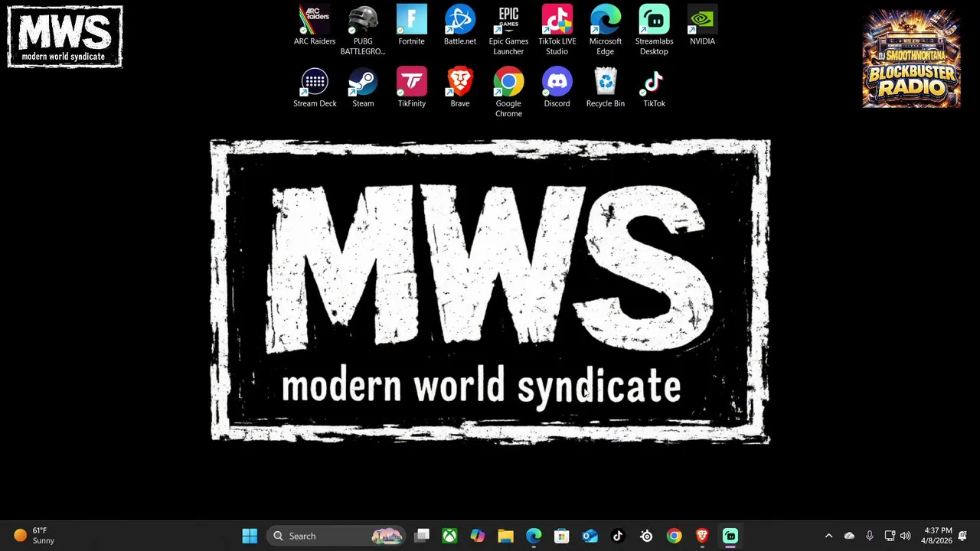Click the taskbar Search box

[336, 536]
